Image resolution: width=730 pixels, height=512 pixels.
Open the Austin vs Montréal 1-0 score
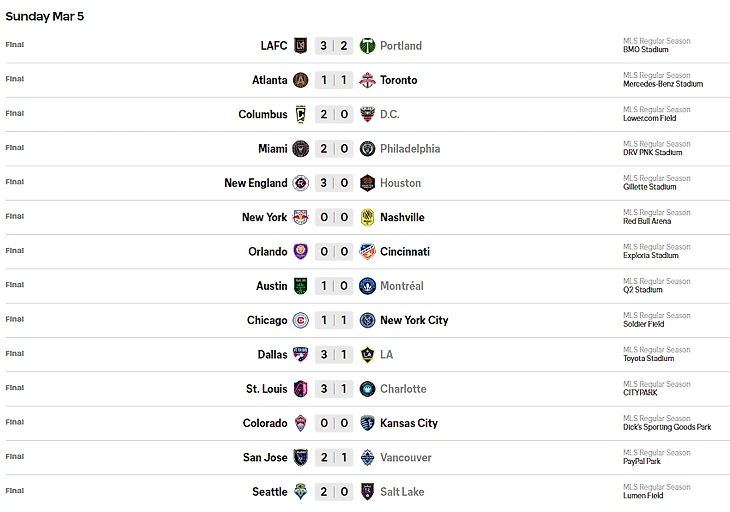[333, 286]
